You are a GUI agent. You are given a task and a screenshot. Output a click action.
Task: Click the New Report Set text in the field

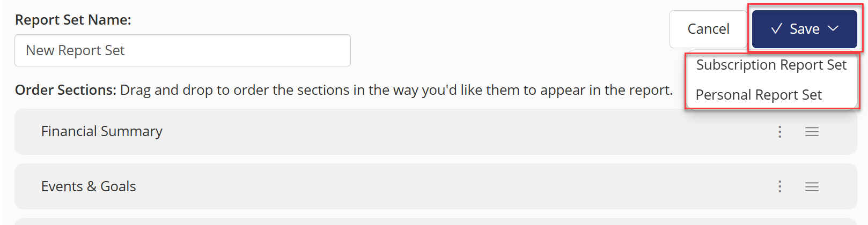point(75,50)
